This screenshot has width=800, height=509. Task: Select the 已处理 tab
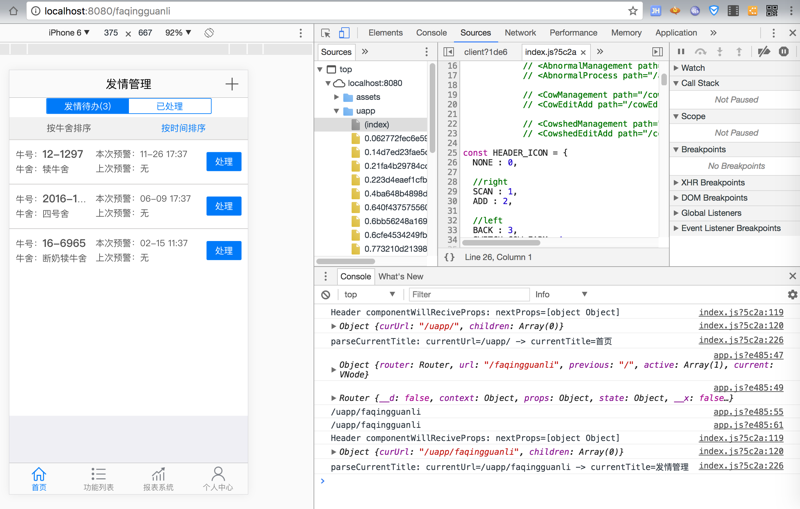click(x=169, y=106)
